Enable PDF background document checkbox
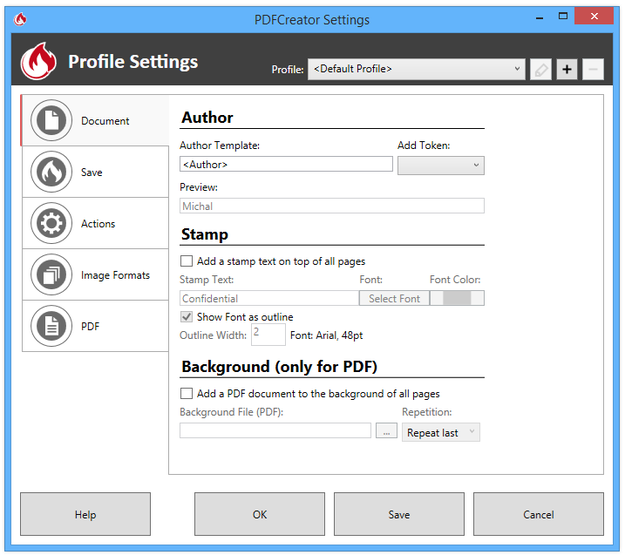Image resolution: width=625 pixels, height=555 pixels. click(186, 394)
